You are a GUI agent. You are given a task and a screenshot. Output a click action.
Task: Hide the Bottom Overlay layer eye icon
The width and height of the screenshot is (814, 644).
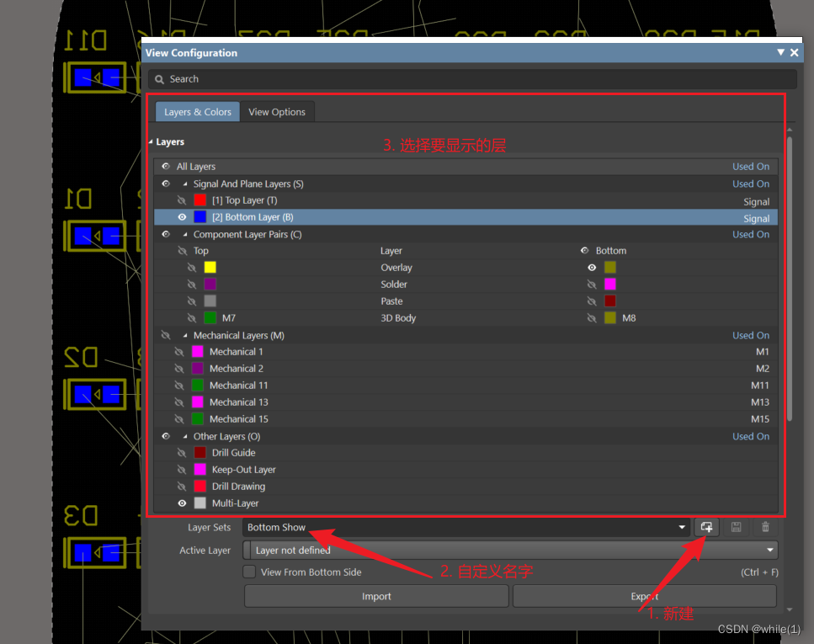point(592,268)
